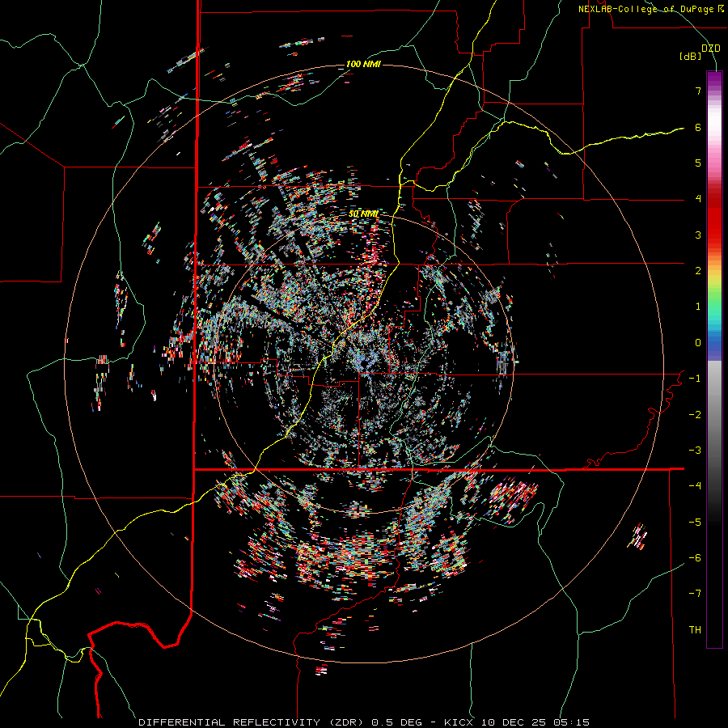This screenshot has width=728, height=728.
Task: Click the 100 NMI range ring label
Action: [363, 64]
